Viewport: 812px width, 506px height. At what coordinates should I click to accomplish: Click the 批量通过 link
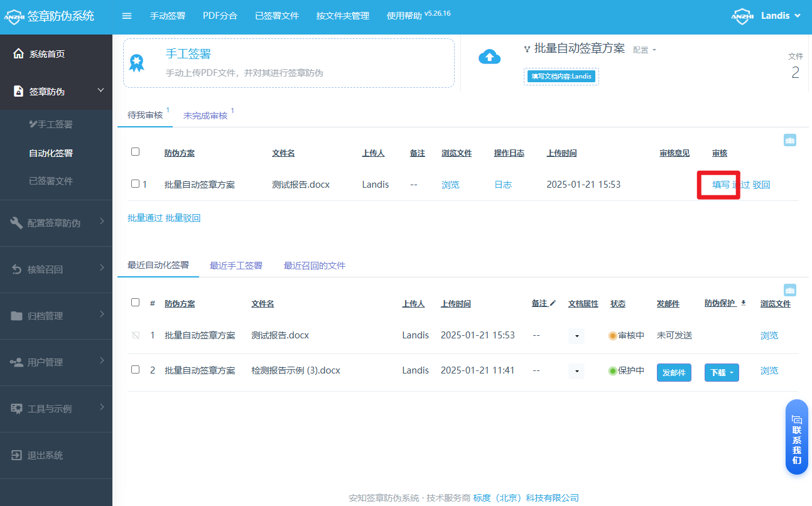(144, 218)
